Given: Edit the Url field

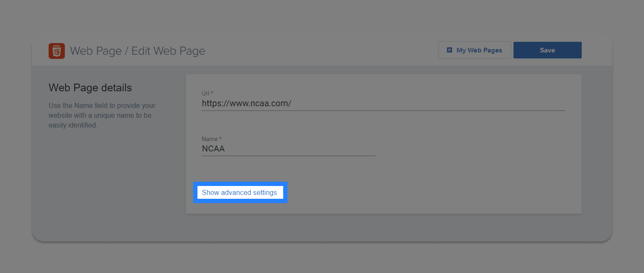Looking at the screenshot, I should click(383, 103).
